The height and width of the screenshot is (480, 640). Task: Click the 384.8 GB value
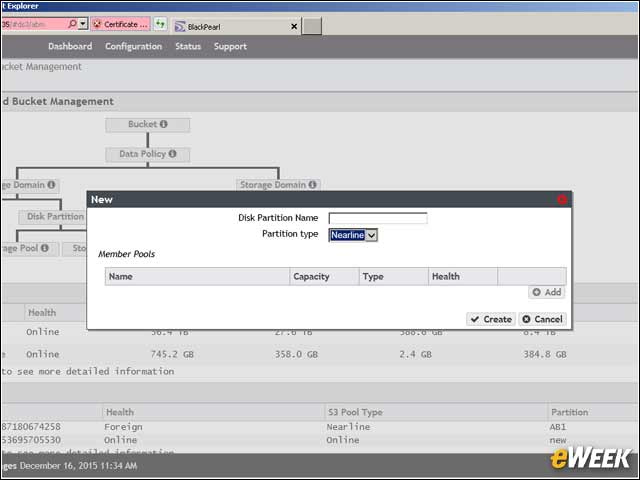click(x=545, y=354)
